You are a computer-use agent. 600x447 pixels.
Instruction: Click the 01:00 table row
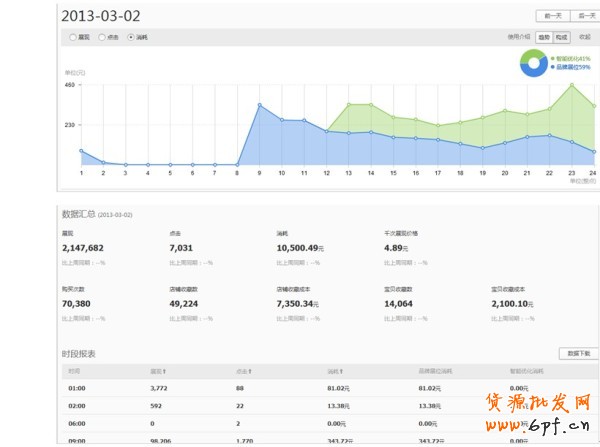point(300,388)
